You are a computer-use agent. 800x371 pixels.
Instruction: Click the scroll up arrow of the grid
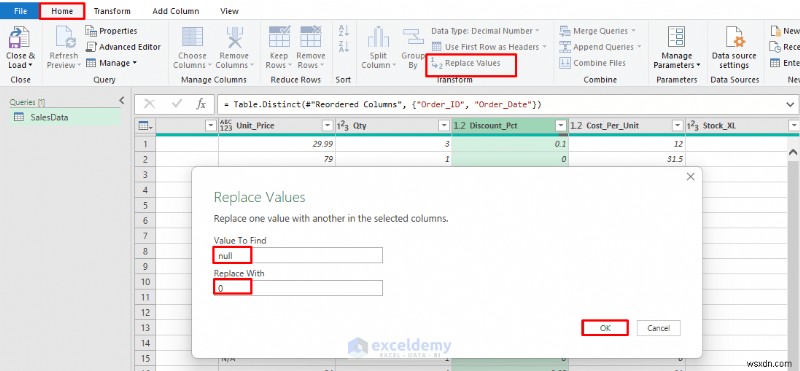pyautogui.click(x=793, y=152)
